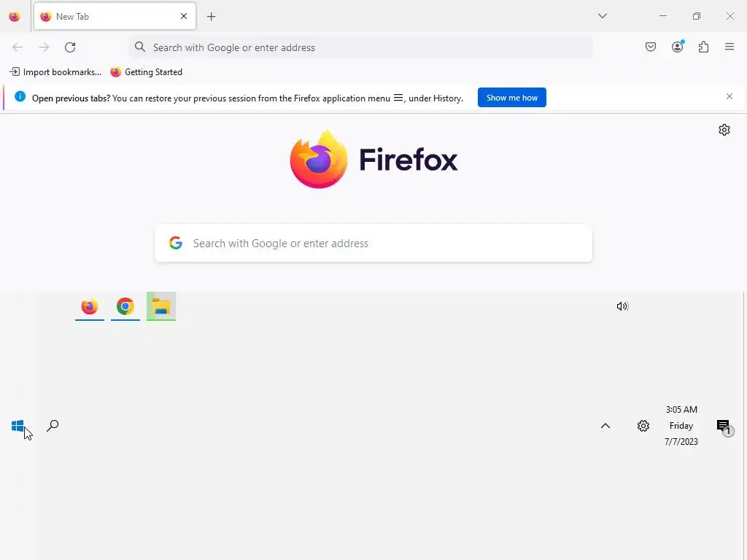747x560 pixels.
Task: Open Windows search magnifier
Action: pyautogui.click(x=53, y=426)
